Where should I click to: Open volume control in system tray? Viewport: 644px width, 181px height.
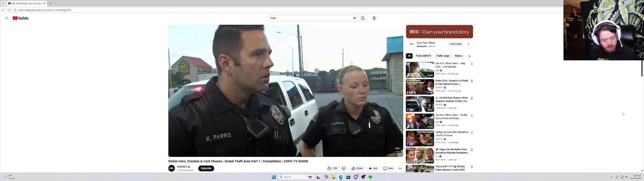(x=626, y=177)
